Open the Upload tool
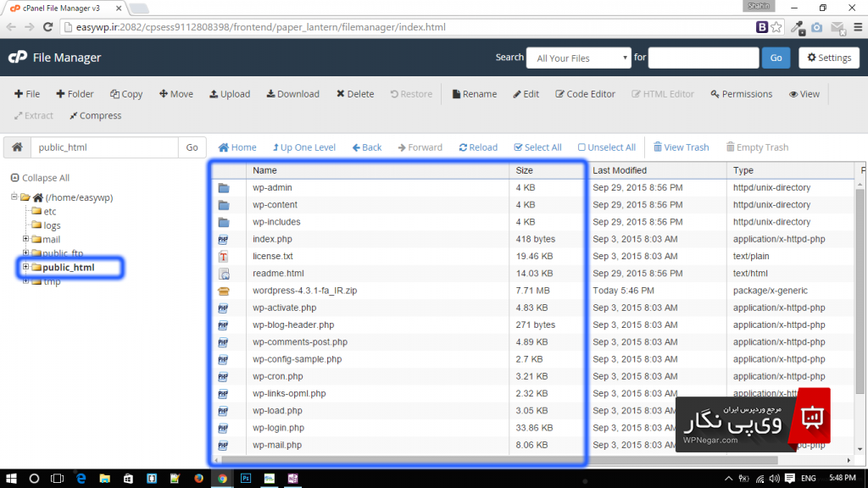 point(230,94)
